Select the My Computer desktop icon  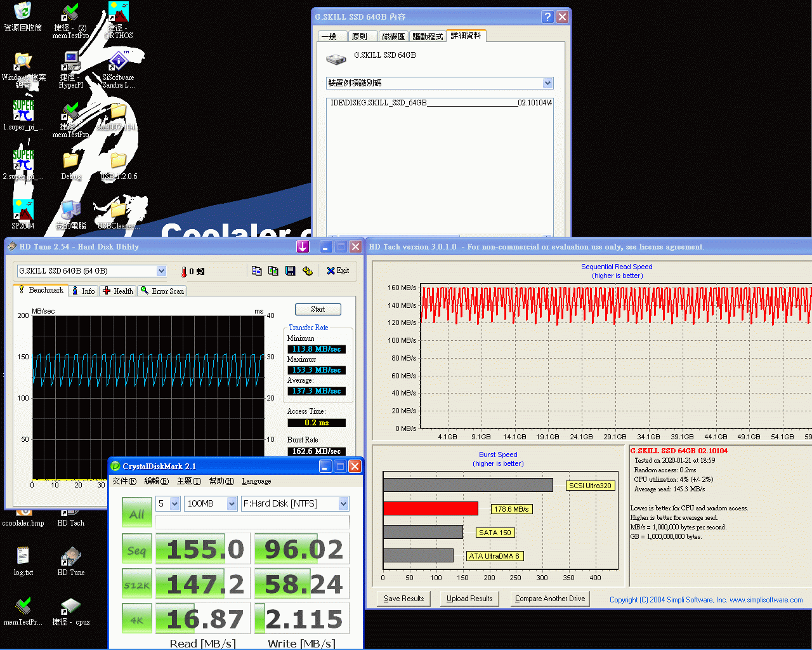71,215
